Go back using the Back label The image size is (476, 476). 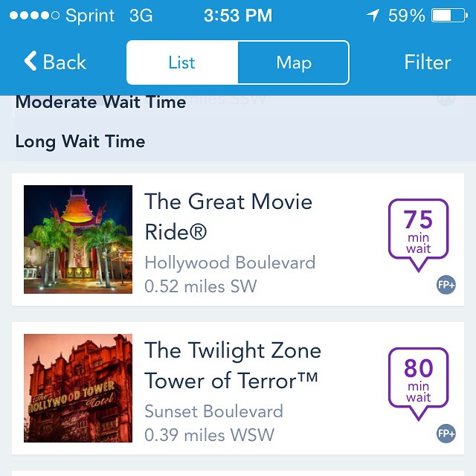click(x=65, y=62)
